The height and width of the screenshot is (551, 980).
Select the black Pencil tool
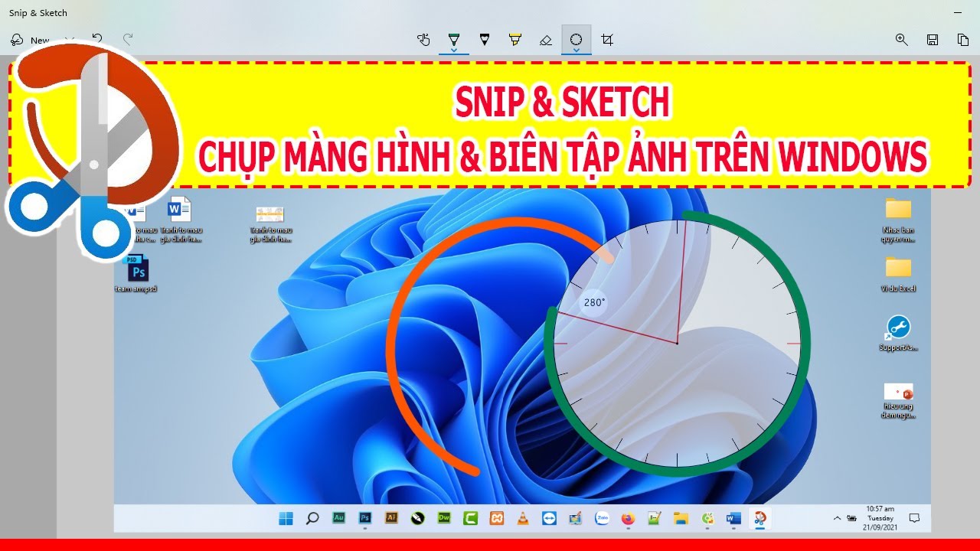tap(485, 39)
